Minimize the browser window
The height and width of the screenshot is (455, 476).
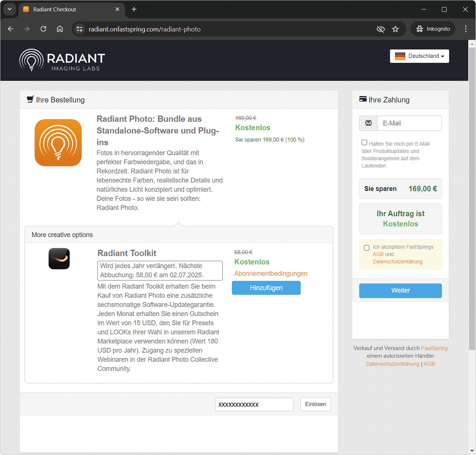tap(424, 9)
